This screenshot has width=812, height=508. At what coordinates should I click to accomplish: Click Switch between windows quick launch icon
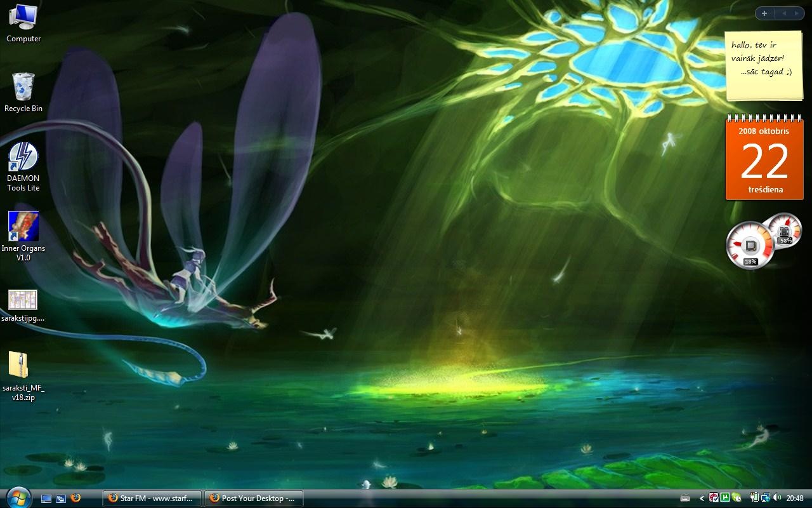[x=61, y=498]
